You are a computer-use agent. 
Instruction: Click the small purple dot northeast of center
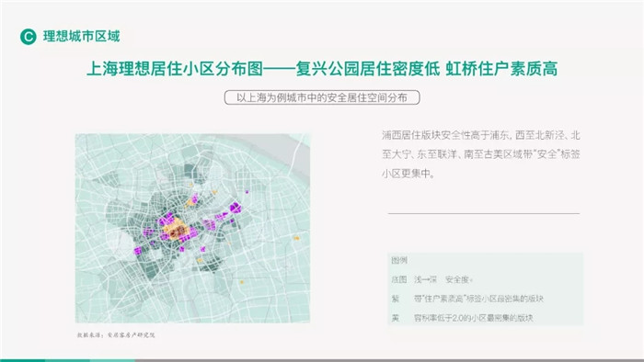click(247, 191)
